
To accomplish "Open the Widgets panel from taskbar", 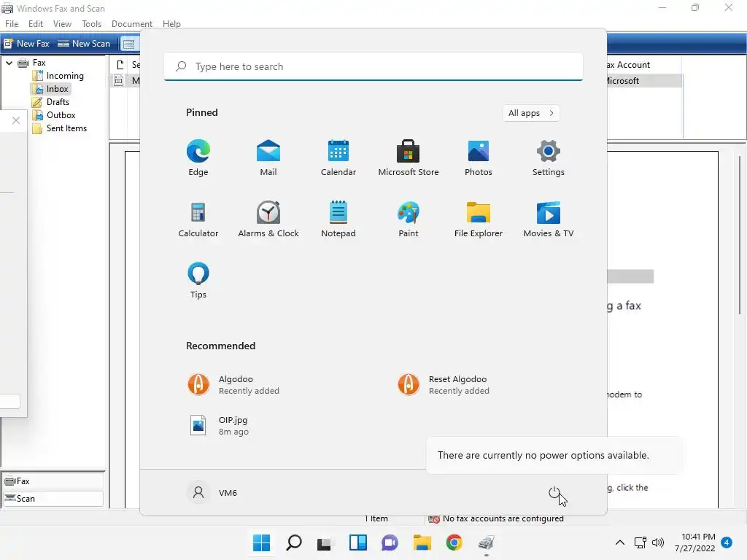I will (357, 542).
